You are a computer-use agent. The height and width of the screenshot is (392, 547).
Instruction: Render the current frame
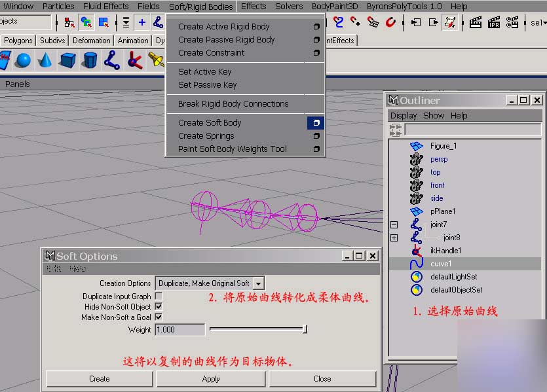tap(476, 23)
